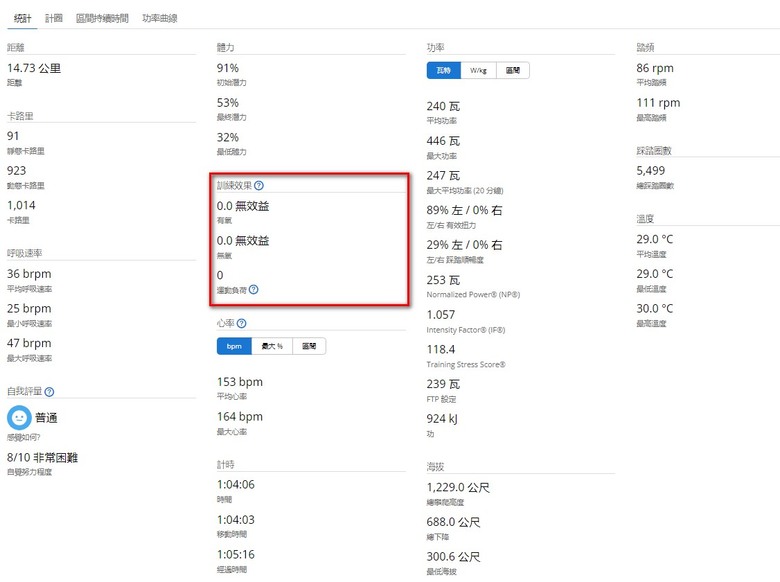Click the 14.73 公里 distance value

[x=34, y=68]
